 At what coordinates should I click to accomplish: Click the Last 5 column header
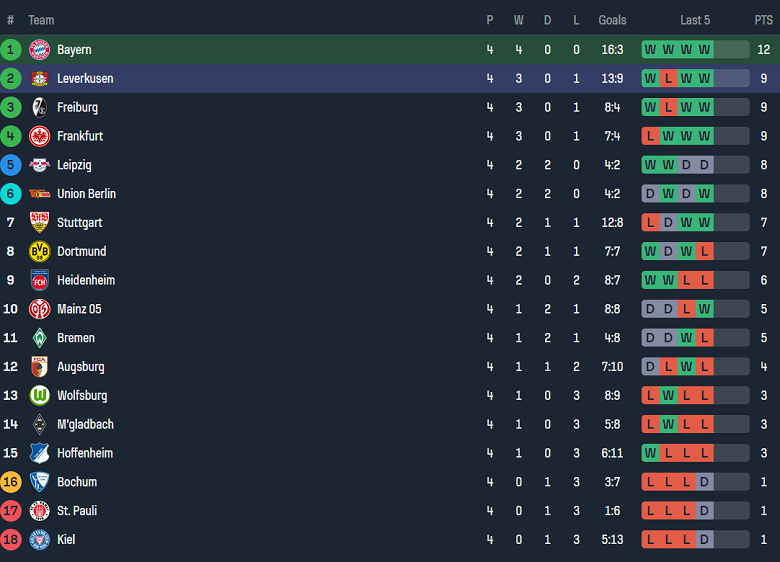click(695, 20)
